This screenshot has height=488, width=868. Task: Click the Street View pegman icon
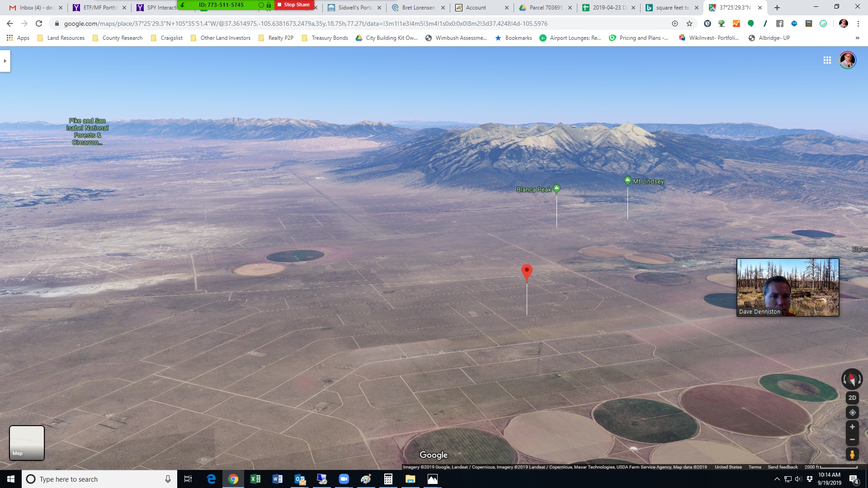pyautogui.click(x=852, y=454)
